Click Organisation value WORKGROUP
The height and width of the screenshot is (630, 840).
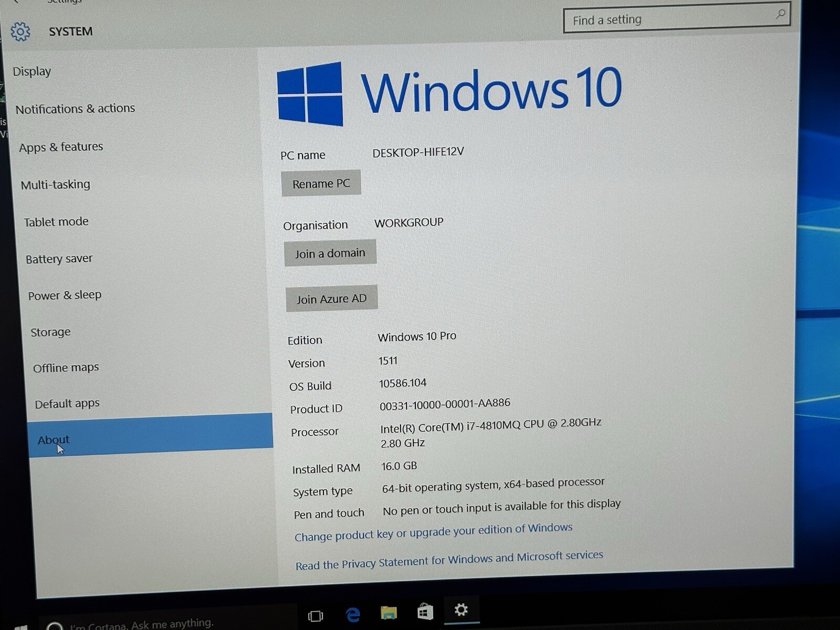click(x=408, y=223)
